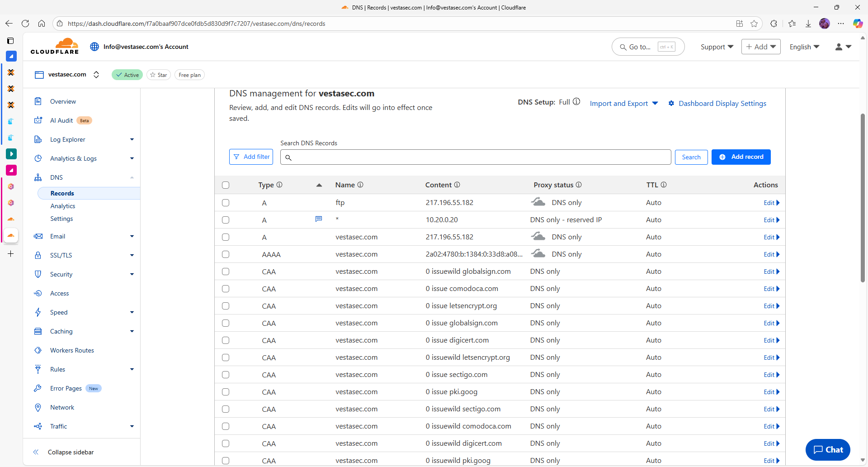Screen dimensions: 868x467
Task: Edit the ftp A record
Action: point(772,203)
